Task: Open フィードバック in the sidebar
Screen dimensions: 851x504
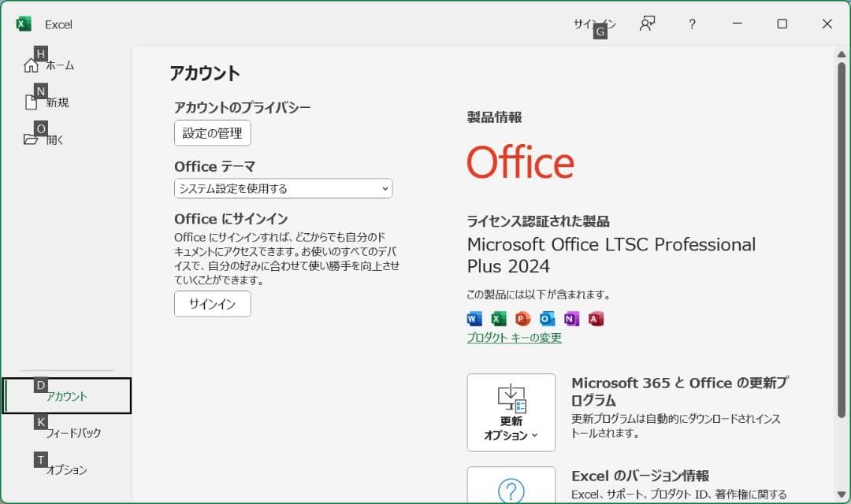Action: click(x=72, y=433)
